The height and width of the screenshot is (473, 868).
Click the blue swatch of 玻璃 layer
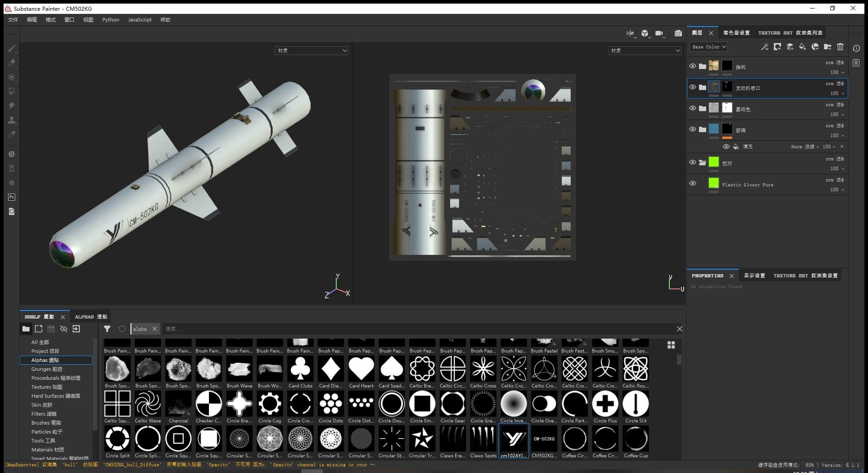(x=714, y=129)
